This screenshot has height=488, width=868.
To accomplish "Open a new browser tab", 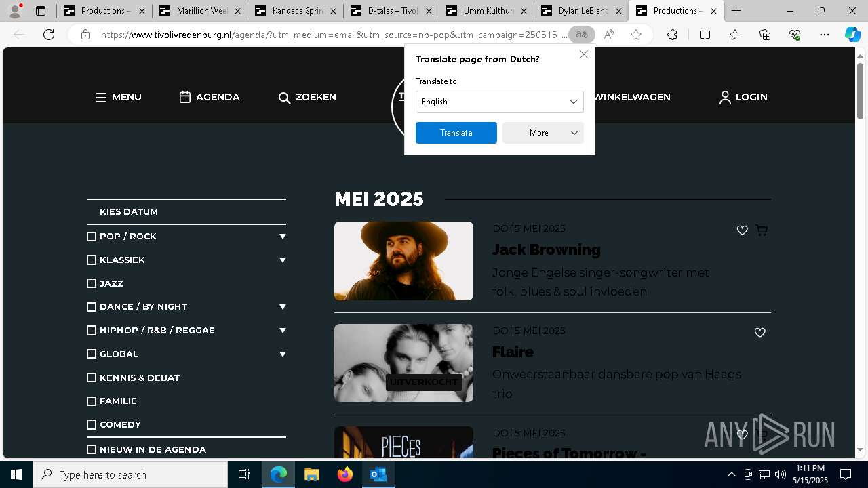I will coord(736,11).
